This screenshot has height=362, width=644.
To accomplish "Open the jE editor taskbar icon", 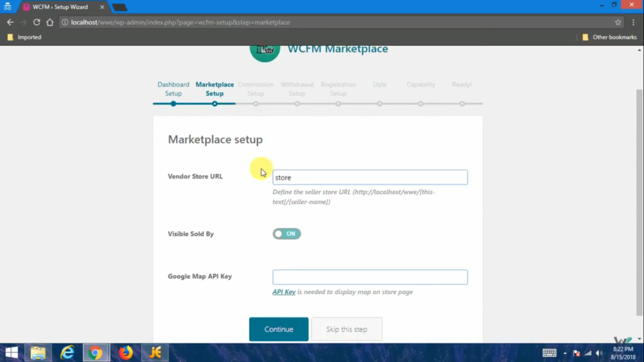I will 155,353.
